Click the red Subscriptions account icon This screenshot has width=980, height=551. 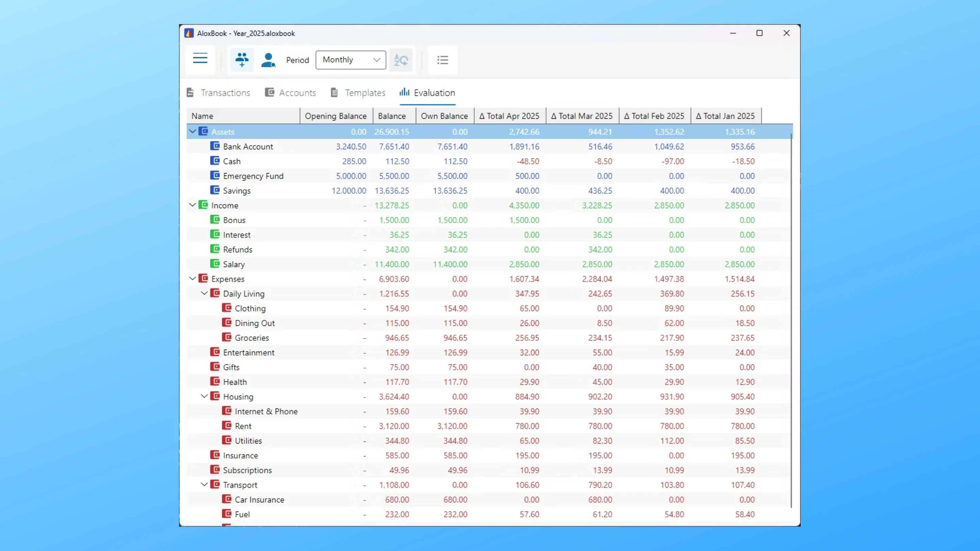(x=215, y=470)
